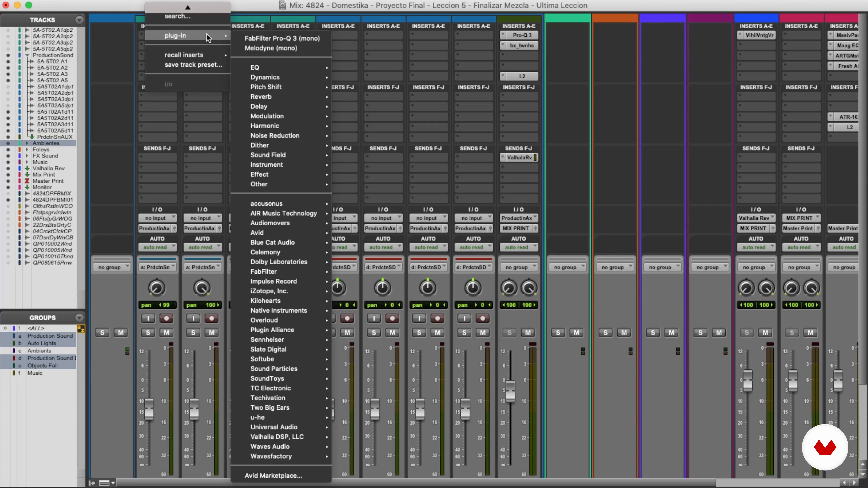Viewport: 868px width, 488px height.
Task: Toggle input monitor on first PrdctnSn channel
Action: point(148,318)
